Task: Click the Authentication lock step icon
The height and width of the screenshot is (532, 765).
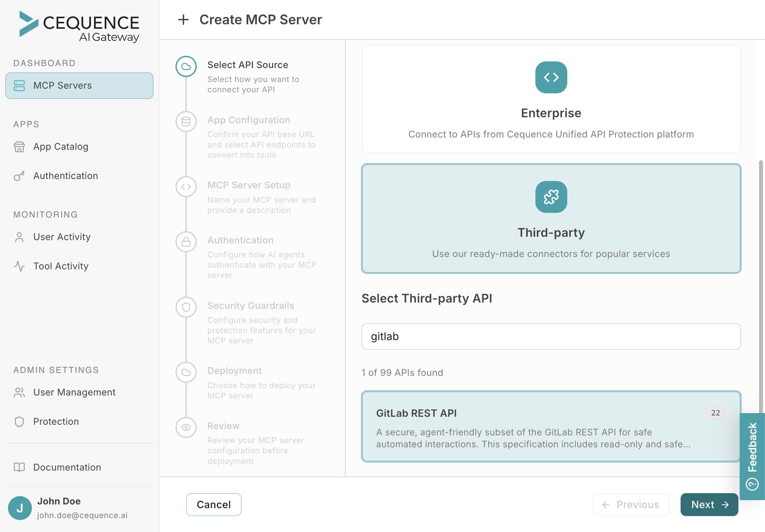Action: click(186, 242)
